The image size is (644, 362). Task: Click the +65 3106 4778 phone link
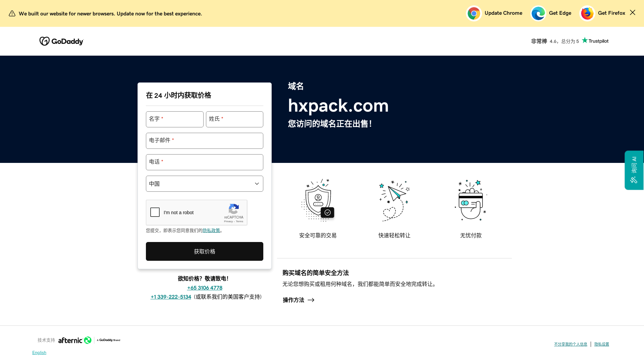pyautogui.click(x=205, y=288)
